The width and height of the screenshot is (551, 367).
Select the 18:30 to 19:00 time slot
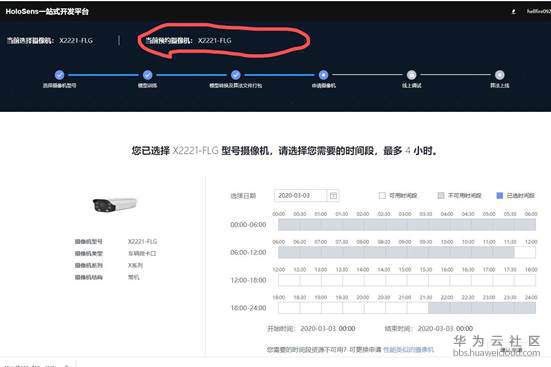tap(310, 308)
